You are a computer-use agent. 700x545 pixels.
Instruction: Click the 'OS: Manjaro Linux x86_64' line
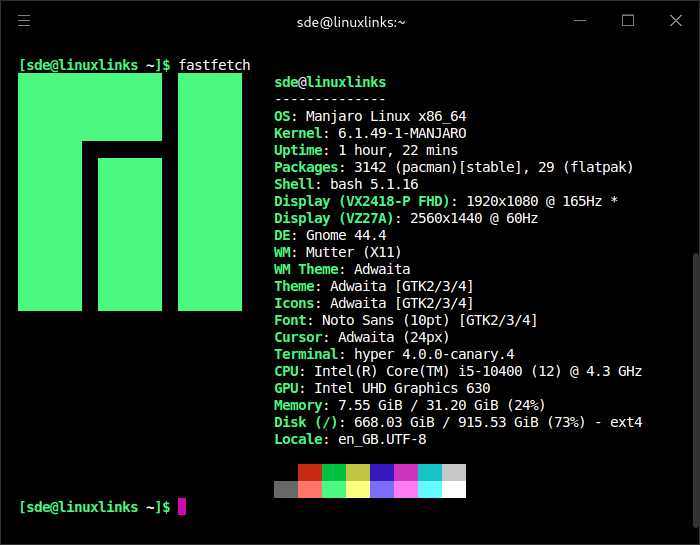tap(370, 116)
